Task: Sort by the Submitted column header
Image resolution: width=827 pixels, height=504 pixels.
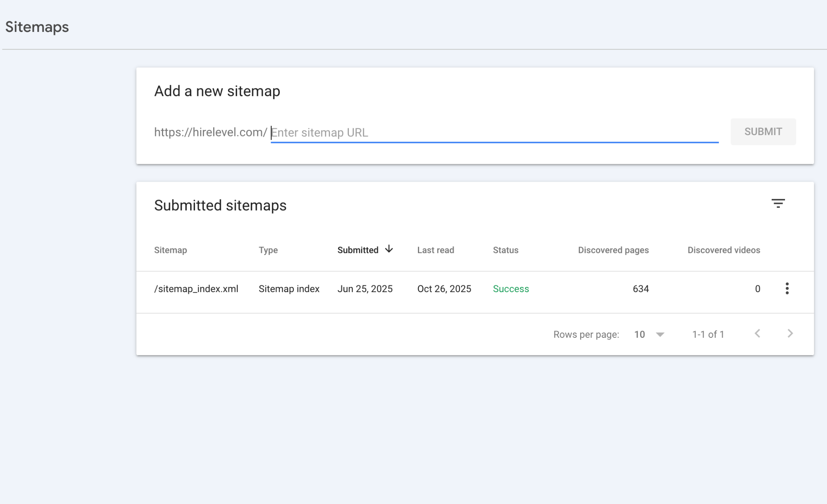Action: [x=358, y=250]
